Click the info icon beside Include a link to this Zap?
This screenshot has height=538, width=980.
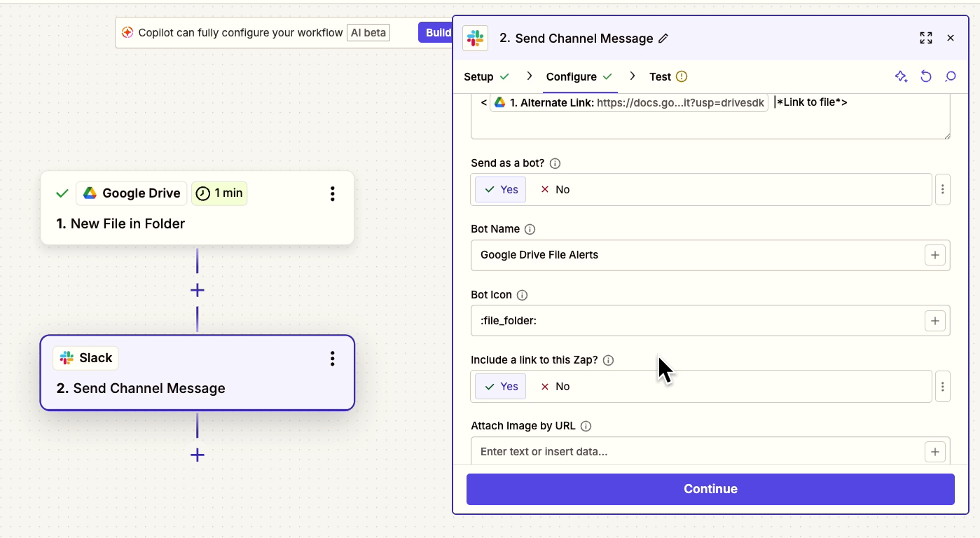coord(608,360)
